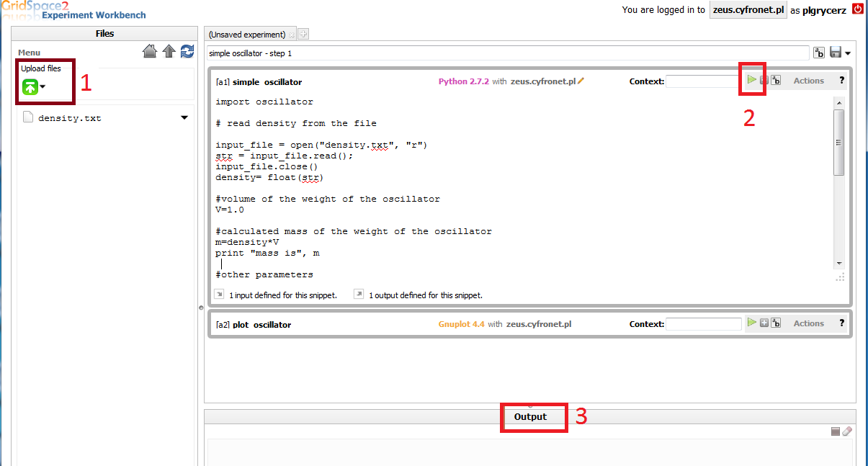Viewport: 868px width, 466px height.
Task: Open help for plot oscillator snippet
Action: pos(841,323)
